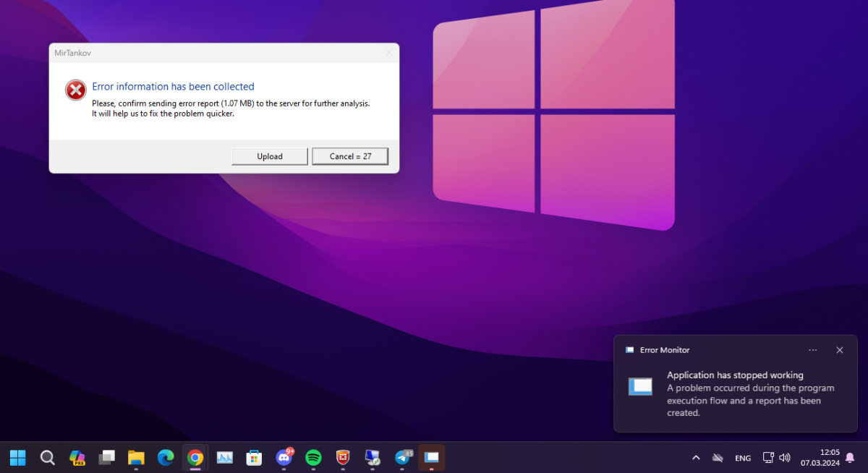This screenshot has height=473, width=868.
Task: Click the MirTankov dialog title bar text
Action: point(73,53)
